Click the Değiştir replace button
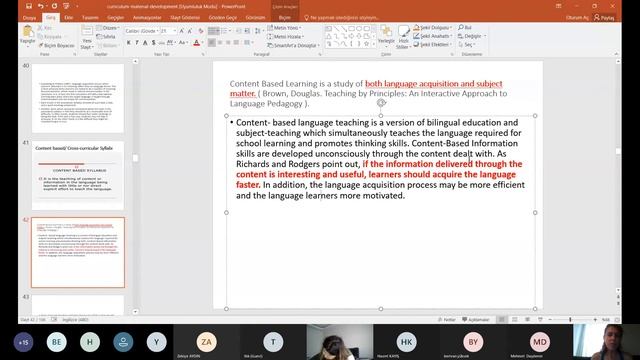The width and height of the screenshot is (640, 360). 472,36
